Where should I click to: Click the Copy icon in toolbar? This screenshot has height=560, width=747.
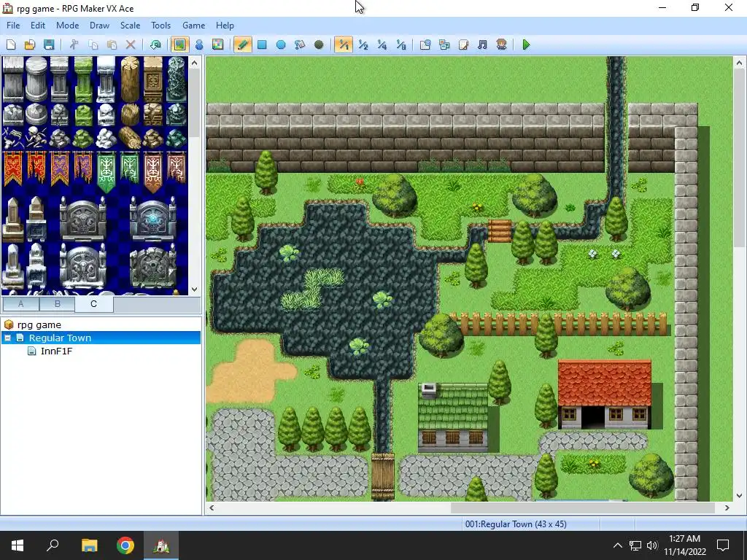tap(93, 44)
